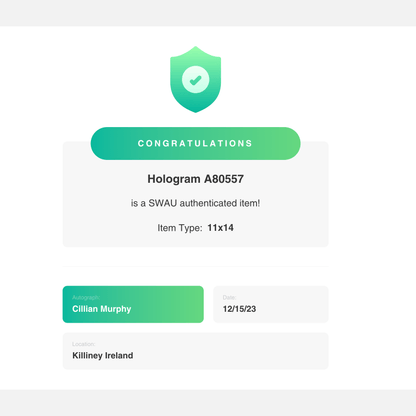This screenshot has height=416, width=416.
Task: Click the green Autograph card
Action: 133,304
